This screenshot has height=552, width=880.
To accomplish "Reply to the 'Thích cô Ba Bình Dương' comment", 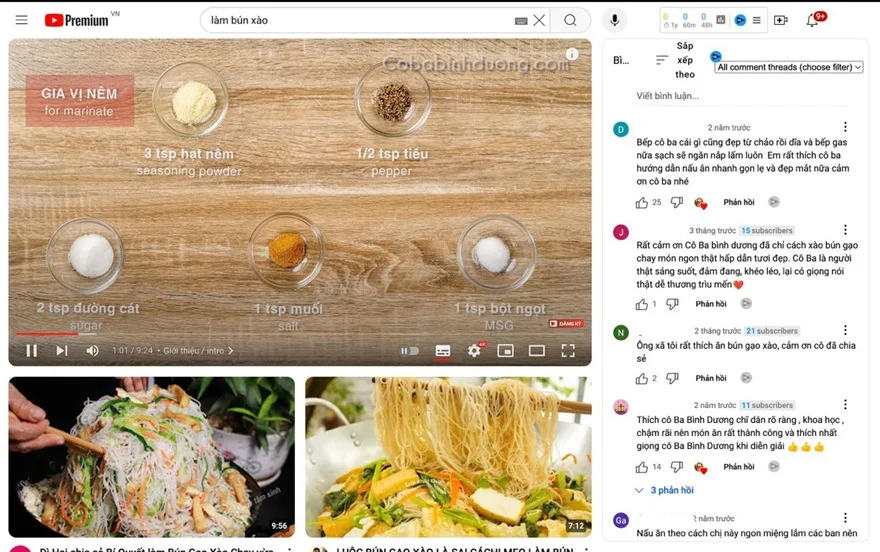I will [x=739, y=467].
